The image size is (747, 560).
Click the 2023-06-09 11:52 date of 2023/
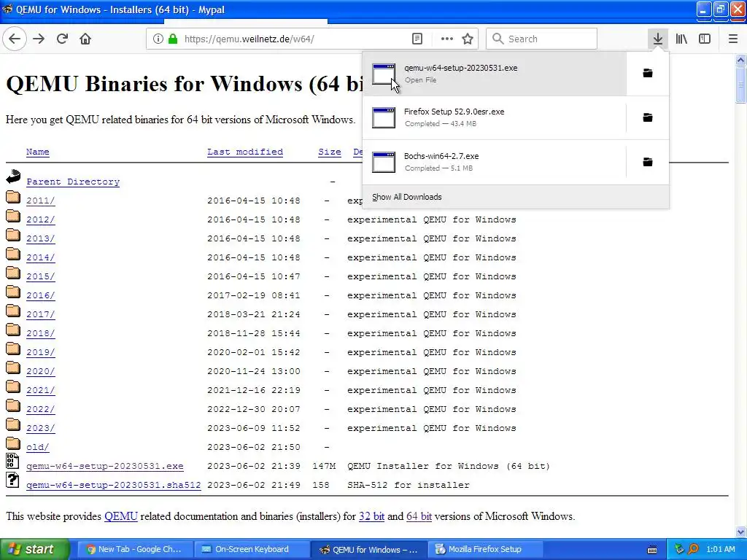pos(253,428)
